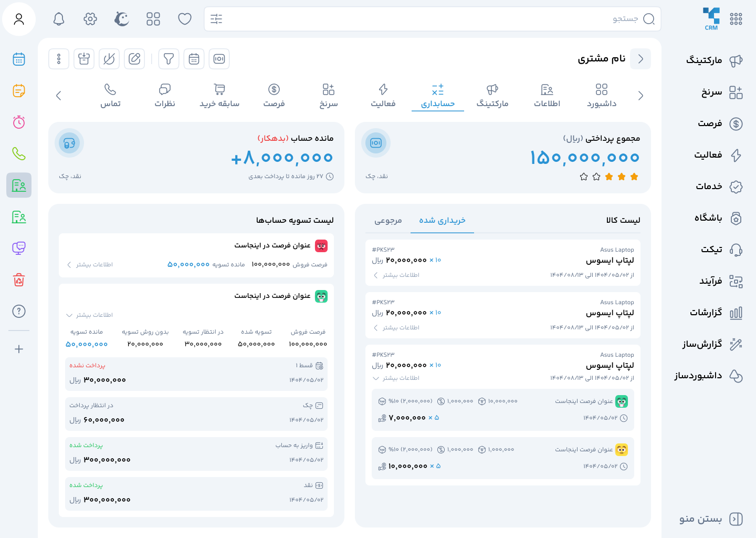756x538 pixels.
Task: Open the nine-dot app launcher next to CRM logo
Action: 736,19
